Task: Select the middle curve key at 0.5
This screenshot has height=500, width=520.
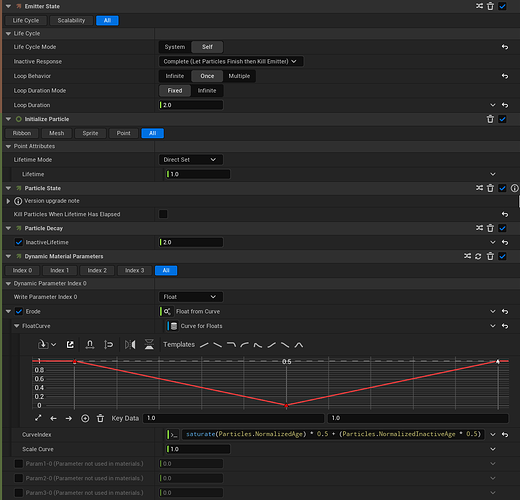Action: [286, 405]
